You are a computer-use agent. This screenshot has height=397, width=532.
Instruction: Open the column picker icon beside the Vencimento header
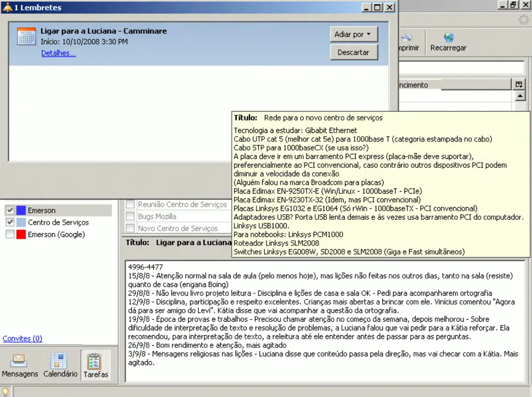[519, 84]
